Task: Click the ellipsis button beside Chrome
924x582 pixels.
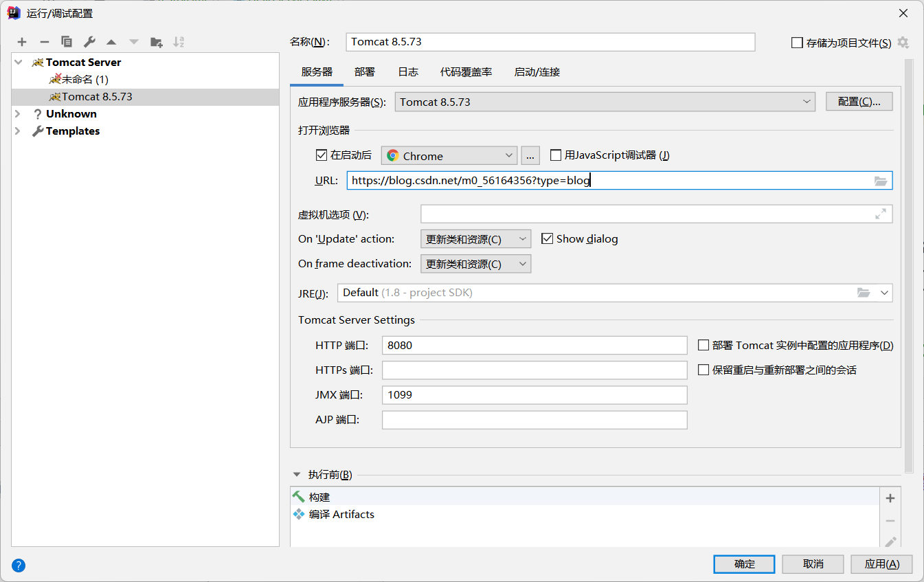Action: point(530,156)
